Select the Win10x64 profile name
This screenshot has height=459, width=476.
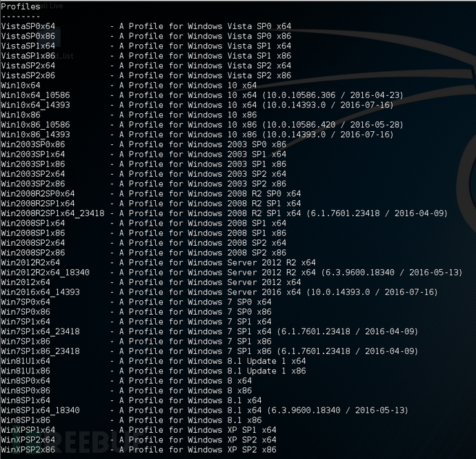21,86
